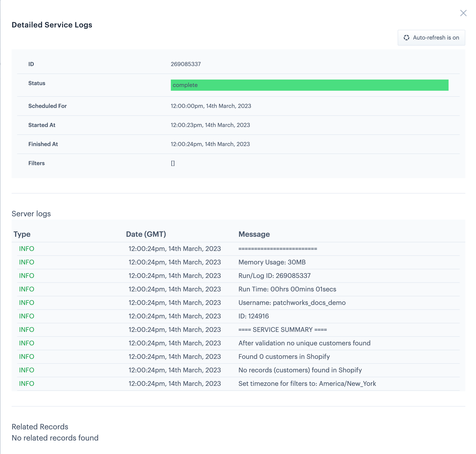Select the Run/Log ID: 269085337 log row

tap(274, 276)
